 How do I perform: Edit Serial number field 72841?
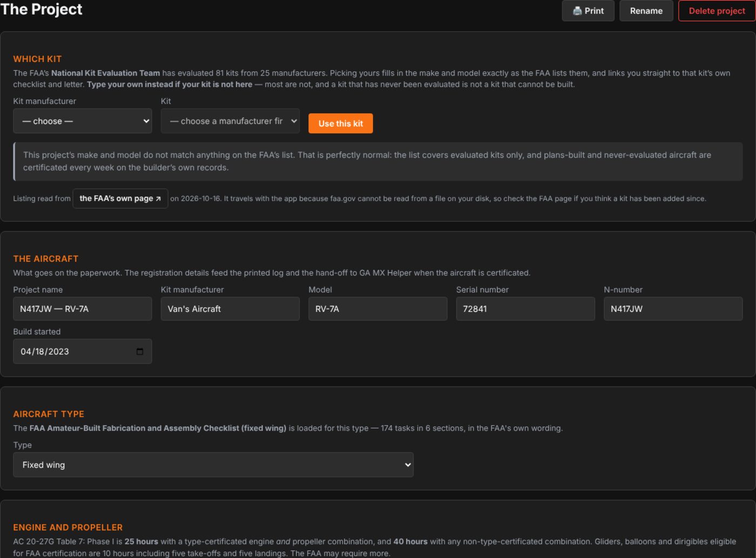tap(525, 309)
